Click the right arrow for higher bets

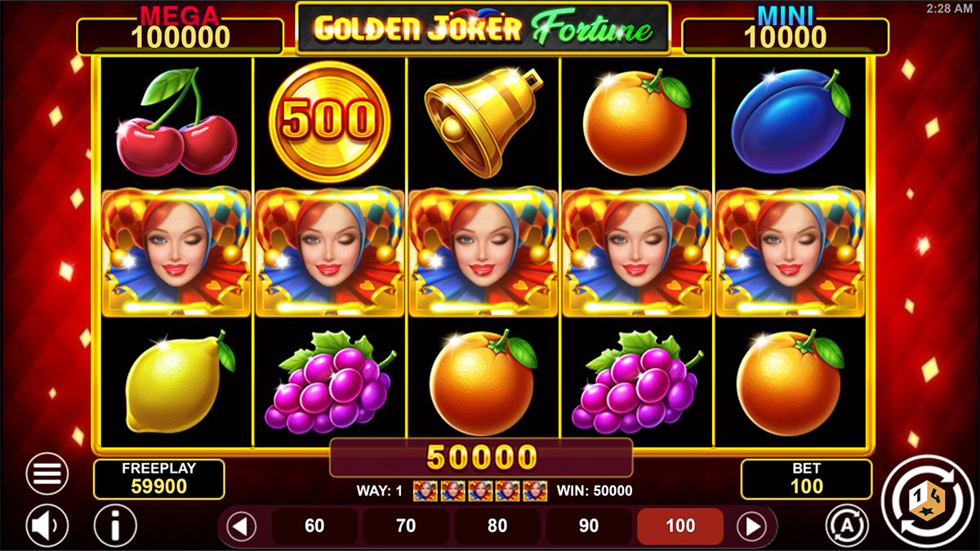[752, 527]
